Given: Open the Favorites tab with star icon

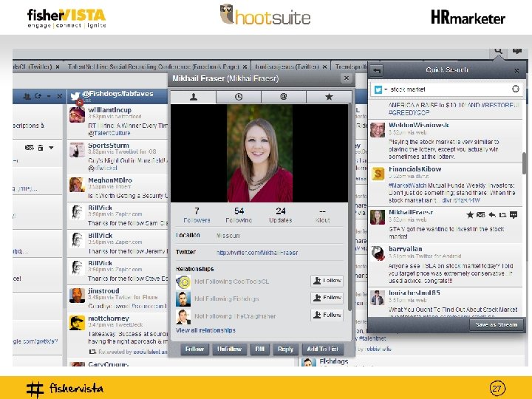Looking at the screenshot, I should point(329,97).
